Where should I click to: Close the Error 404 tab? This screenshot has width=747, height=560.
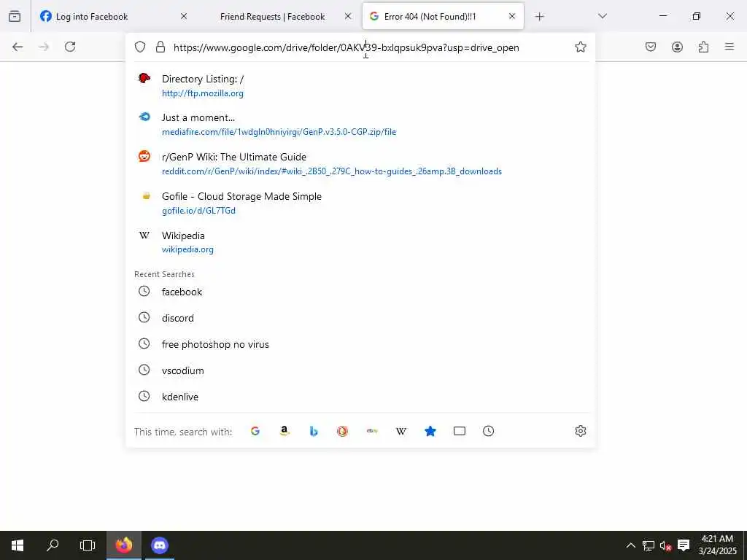[x=512, y=16]
